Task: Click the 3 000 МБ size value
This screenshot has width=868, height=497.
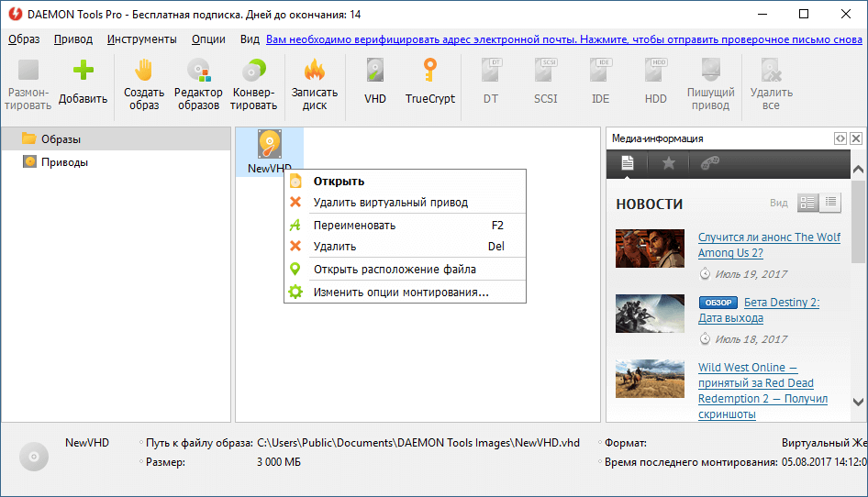Action: click(x=278, y=461)
